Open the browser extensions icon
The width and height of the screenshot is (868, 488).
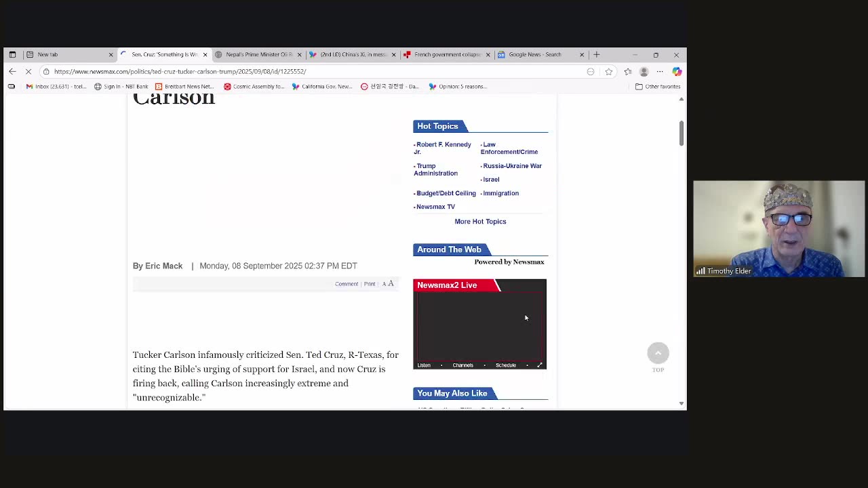tap(628, 71)
